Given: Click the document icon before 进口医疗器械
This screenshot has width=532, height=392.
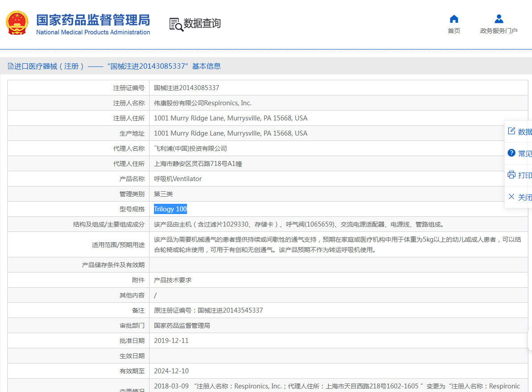Looking at the screenshot, I should tap(11, 66).
